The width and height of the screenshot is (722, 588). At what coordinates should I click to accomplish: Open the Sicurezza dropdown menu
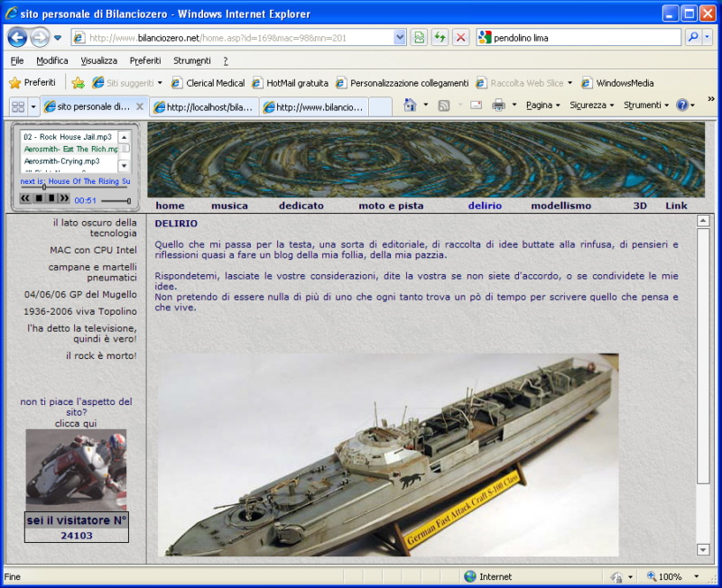click(x=591, y=106)
